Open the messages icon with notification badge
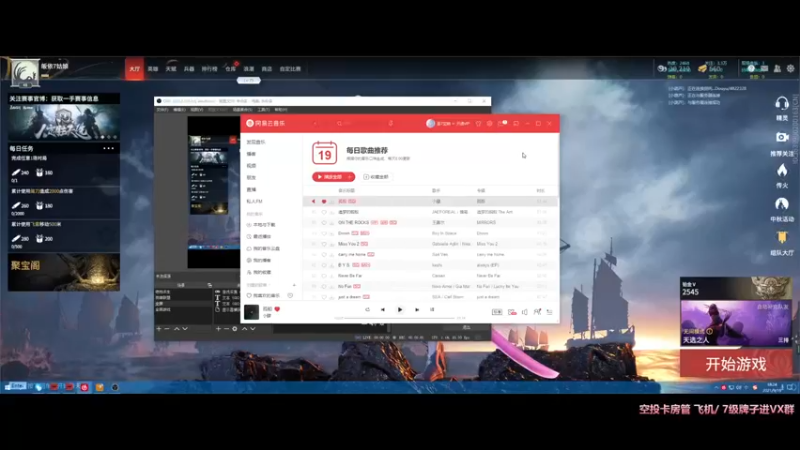Viewport: 800px width, 450px height. click(502, 123)
